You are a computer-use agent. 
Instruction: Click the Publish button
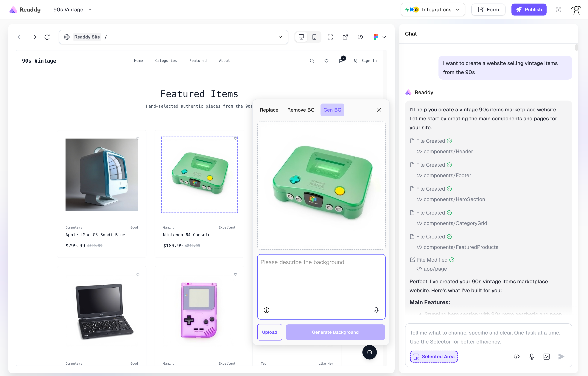click(529, 10)
